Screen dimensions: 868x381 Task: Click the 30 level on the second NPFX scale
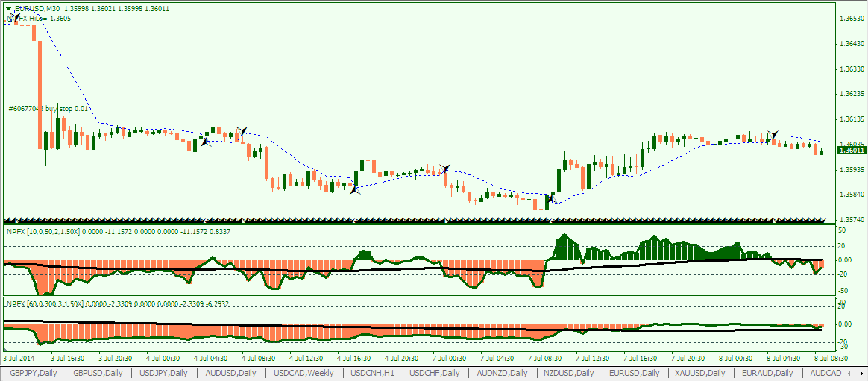pyautogui.click(x=843, y=303)
